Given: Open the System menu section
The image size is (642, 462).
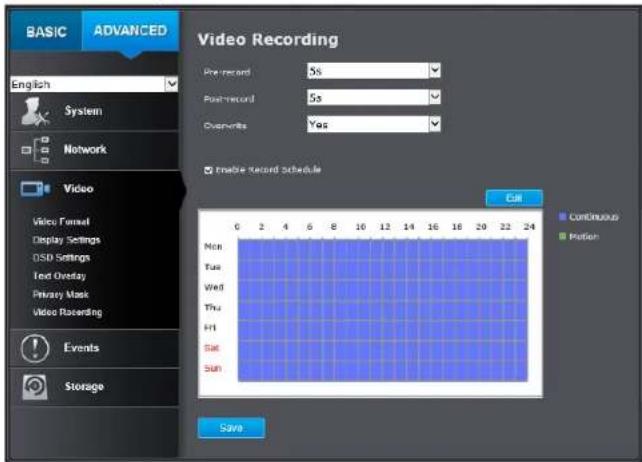Looking at the screenshot, I should click(x=95, y=111).
